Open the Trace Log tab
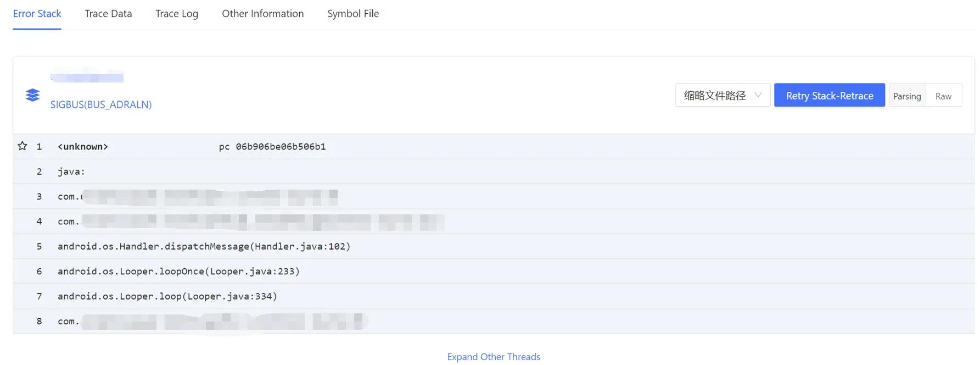This screenshot has width=980, height=365. tap(177, 14)
